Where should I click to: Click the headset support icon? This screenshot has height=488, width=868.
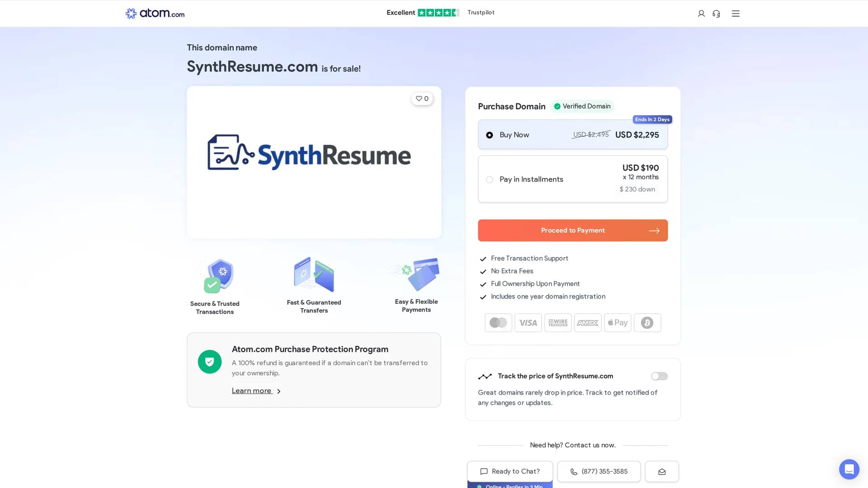(x=716, y=14)
